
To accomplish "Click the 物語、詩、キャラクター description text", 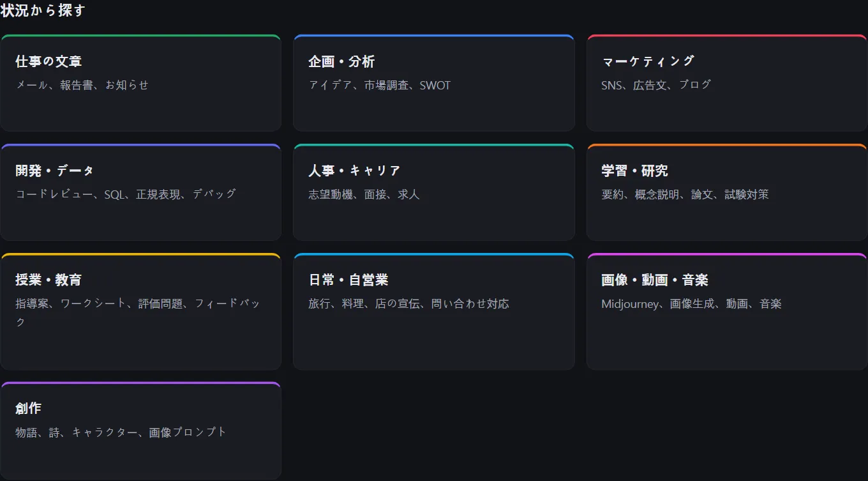I will [x=121, y=432].
